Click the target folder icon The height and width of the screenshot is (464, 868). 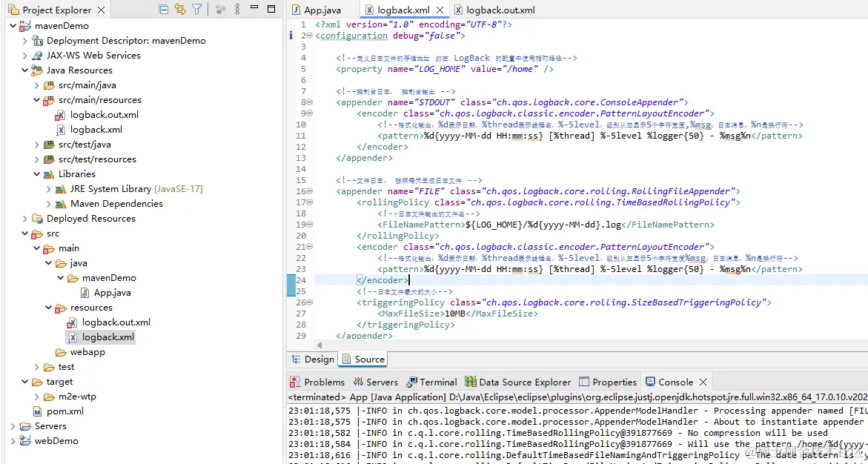[x=37, y=382]
